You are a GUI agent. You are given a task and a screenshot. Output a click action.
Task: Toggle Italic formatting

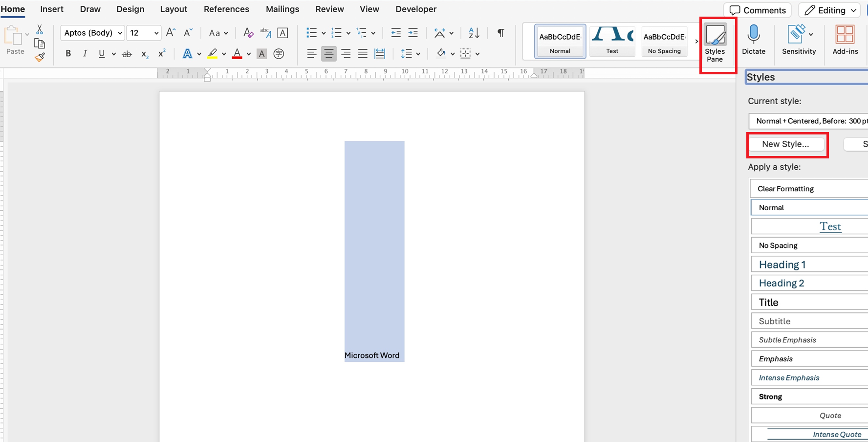point(85,54)
